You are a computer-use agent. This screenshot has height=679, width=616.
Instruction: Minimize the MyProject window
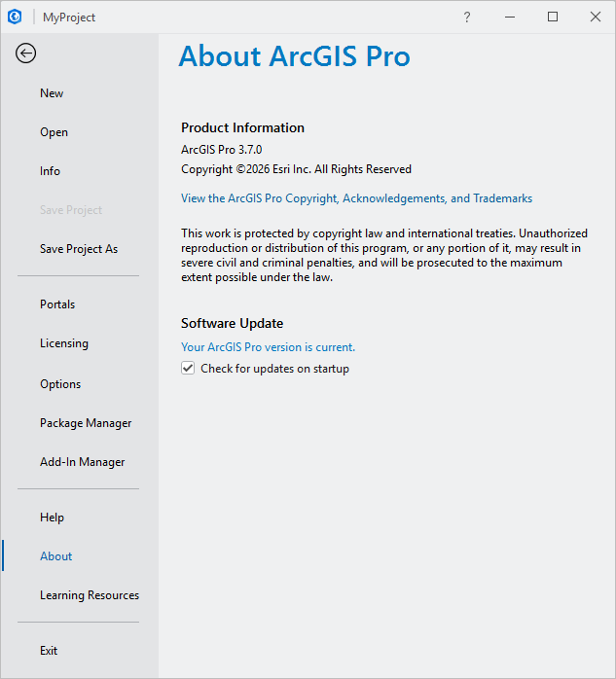(510, 17)
